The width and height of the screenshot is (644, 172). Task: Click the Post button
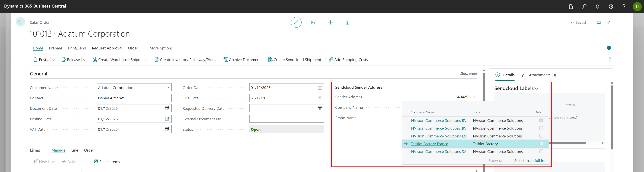tap(41, 60)
